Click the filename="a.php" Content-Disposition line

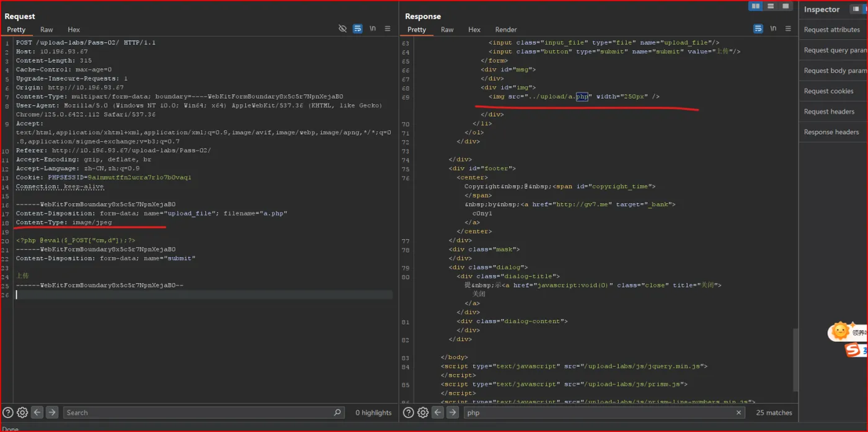click(152, 214)
